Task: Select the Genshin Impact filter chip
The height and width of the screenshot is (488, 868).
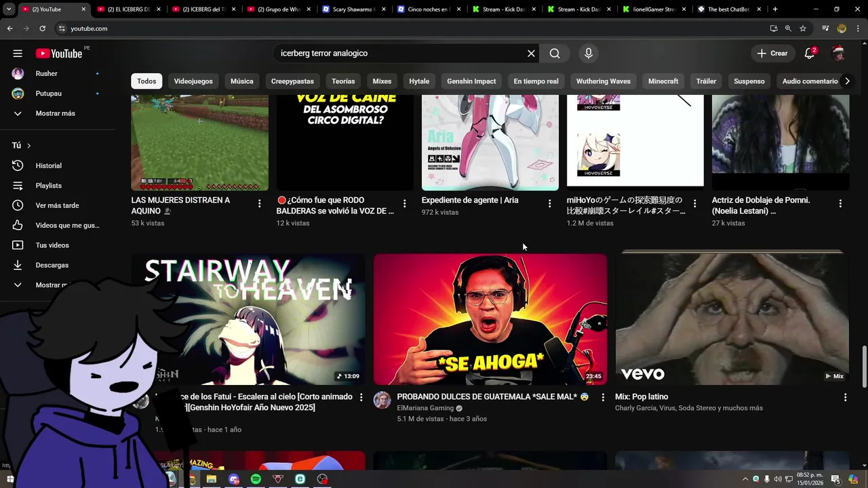Action: tap(471, 81)
